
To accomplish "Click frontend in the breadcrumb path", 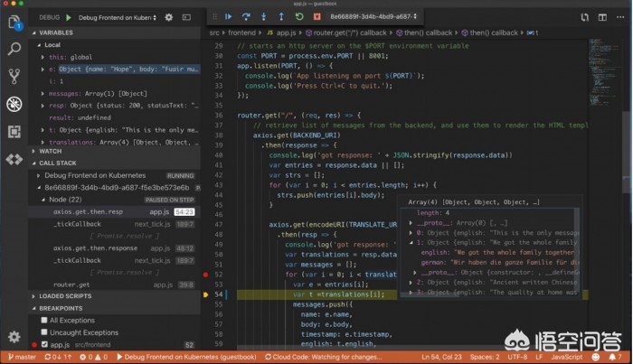I will pos(244,33).
